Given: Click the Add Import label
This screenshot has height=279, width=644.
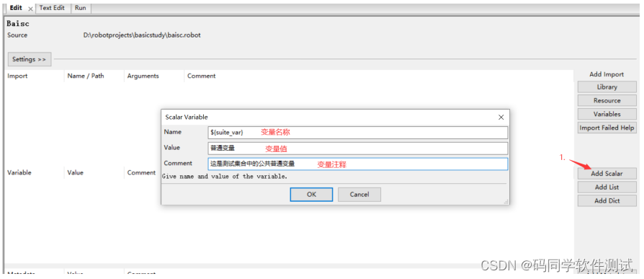Looking at the screenshot, I should click(607, 74).
